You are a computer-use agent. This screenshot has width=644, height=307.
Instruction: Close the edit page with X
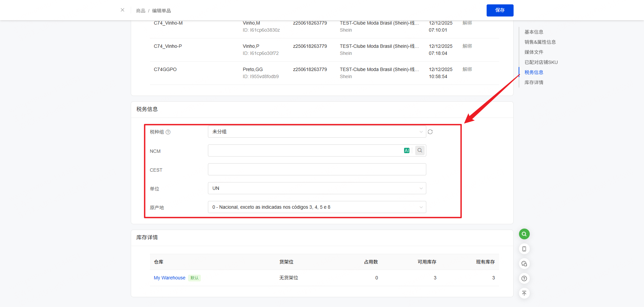(x=122, y=10)
